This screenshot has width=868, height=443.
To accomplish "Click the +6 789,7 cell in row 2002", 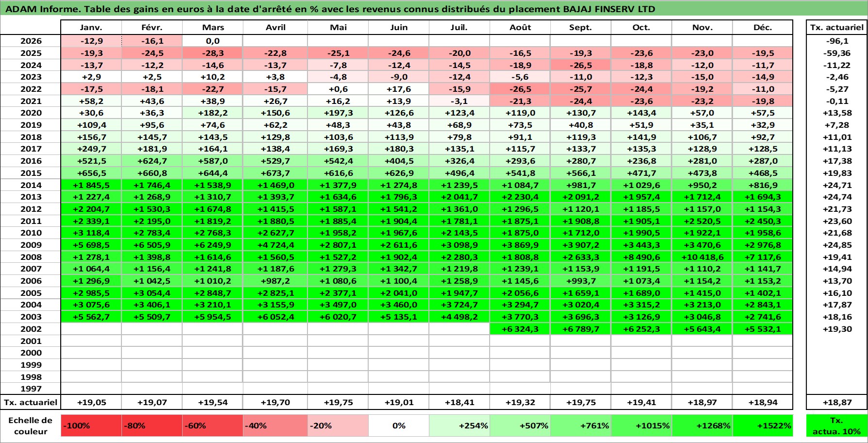I will pos(580,329).
